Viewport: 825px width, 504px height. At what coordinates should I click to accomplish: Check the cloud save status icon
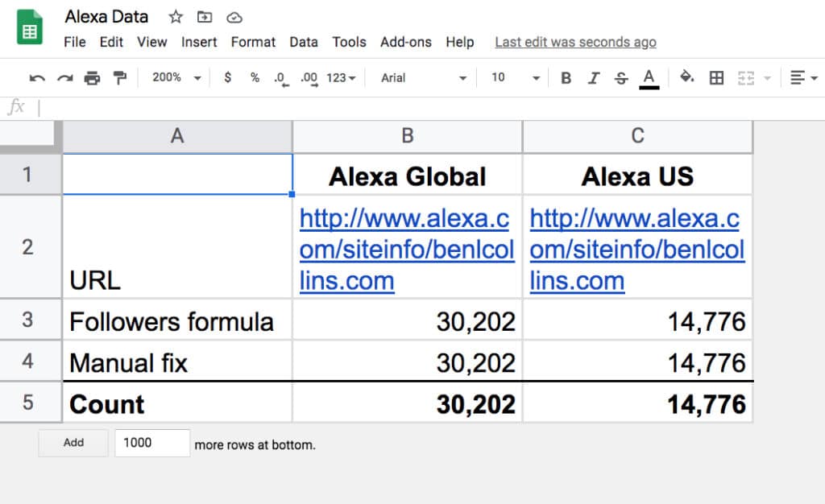tap(234, 18)
